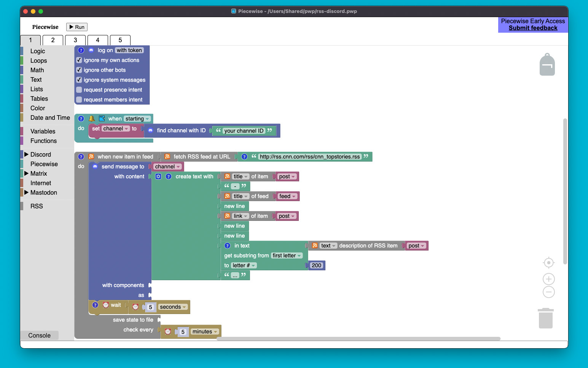Screen dimensions: 588x368
Task: Uncheck 'ignore other bots'
Action: click(x=79, y=70)
